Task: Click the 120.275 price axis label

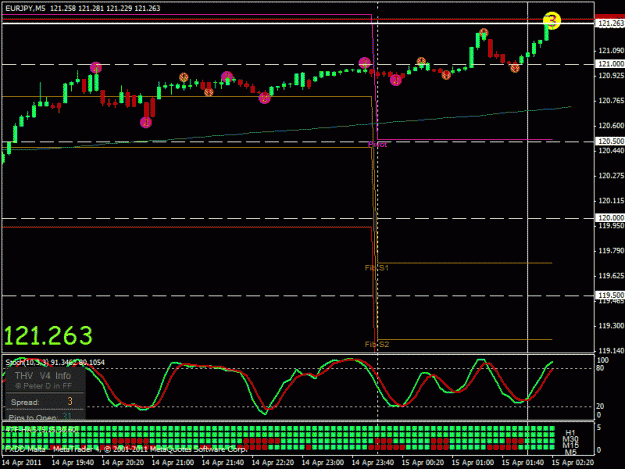Action: [x=611, y=176]
